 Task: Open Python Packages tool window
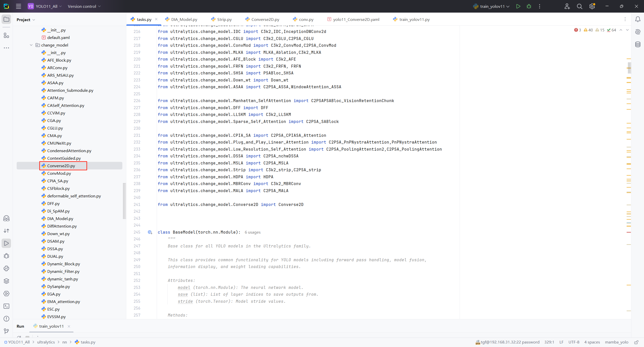tap(7, 281)
